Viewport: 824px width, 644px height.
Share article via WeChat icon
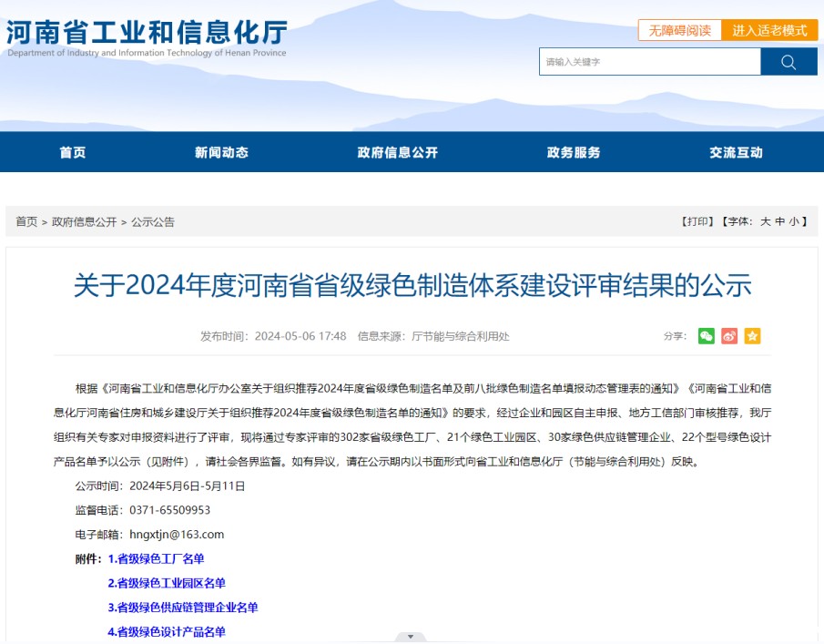click(706, 336)
